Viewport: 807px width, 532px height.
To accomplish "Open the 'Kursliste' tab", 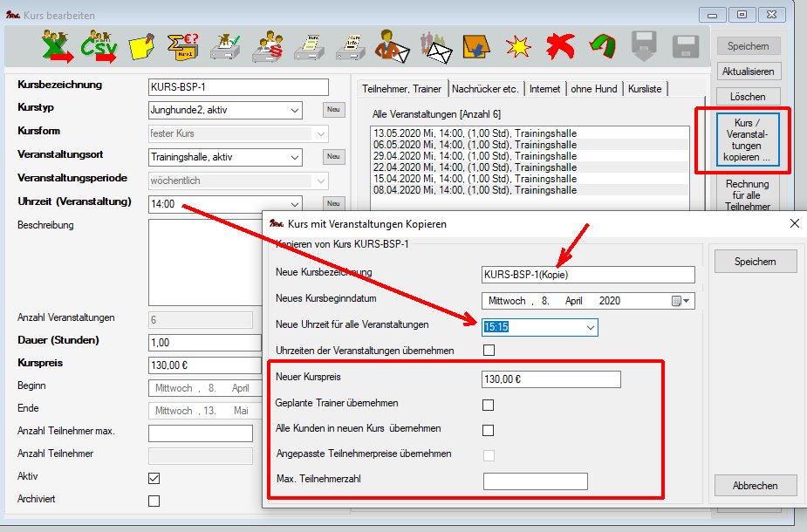I will click(x=645, y=89).
